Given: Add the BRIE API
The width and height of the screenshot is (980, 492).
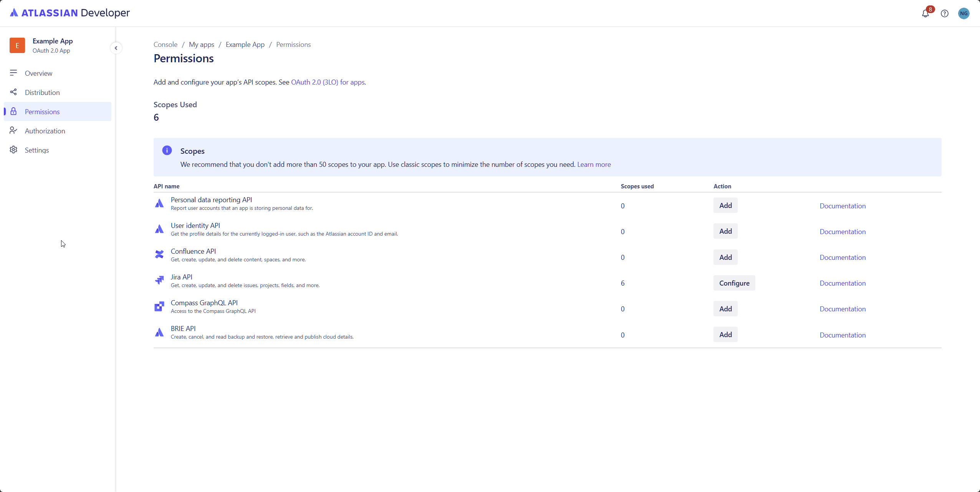Looking at the screenshot, I should 725,334.
